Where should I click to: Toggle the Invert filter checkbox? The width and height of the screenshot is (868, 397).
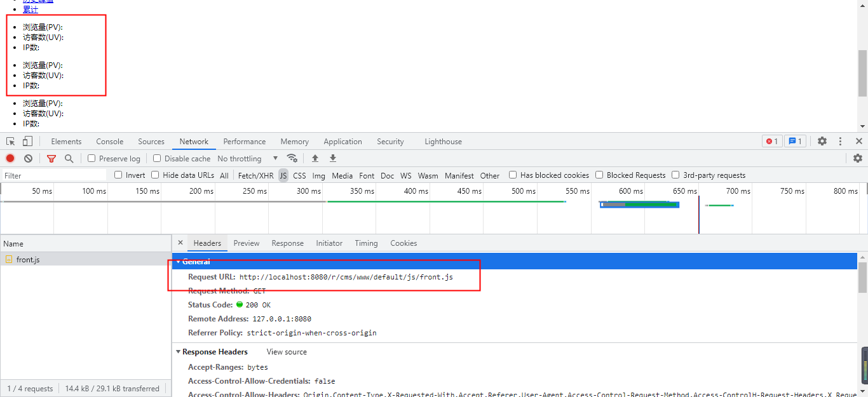coord(118,175)
